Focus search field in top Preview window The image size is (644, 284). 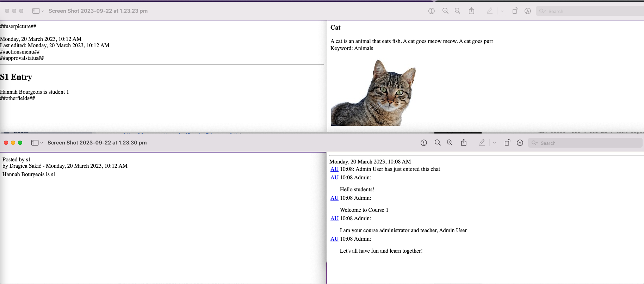[x=590, y=11]
